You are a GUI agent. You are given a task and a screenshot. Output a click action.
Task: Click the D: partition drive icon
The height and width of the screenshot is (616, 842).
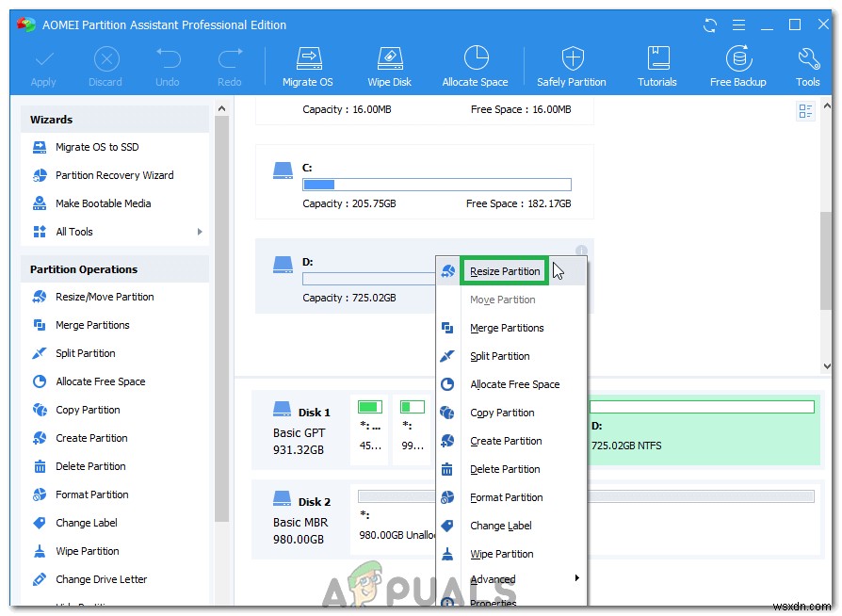tap(283, 265)
